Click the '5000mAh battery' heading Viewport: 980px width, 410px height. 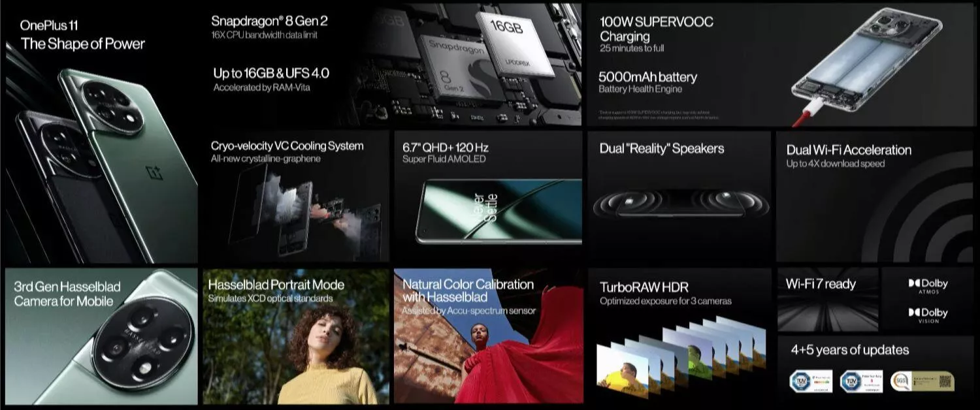pyautogui.click(x=647, y=77)
